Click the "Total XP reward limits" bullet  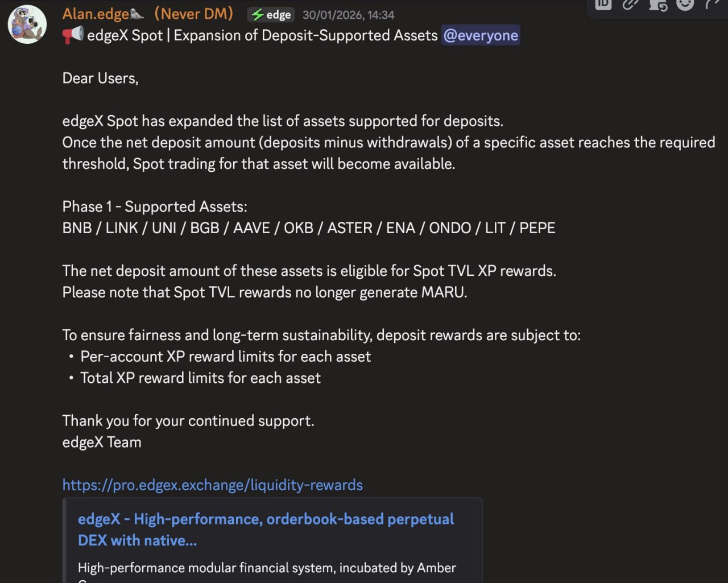tap(200, 378)
